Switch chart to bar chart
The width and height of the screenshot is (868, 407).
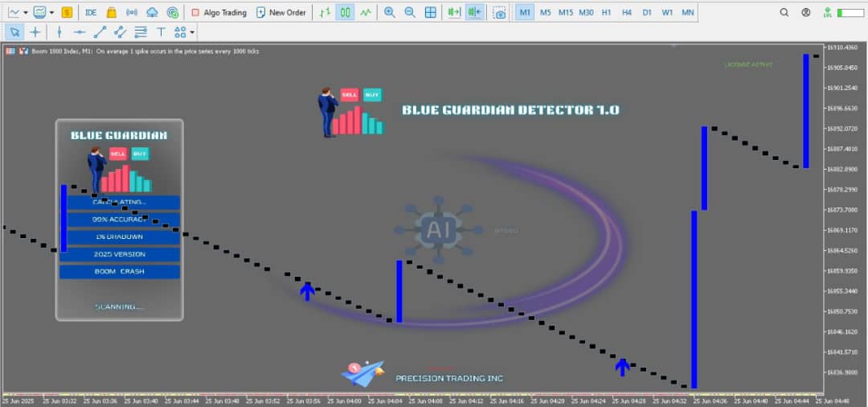[x=325, y=12]
